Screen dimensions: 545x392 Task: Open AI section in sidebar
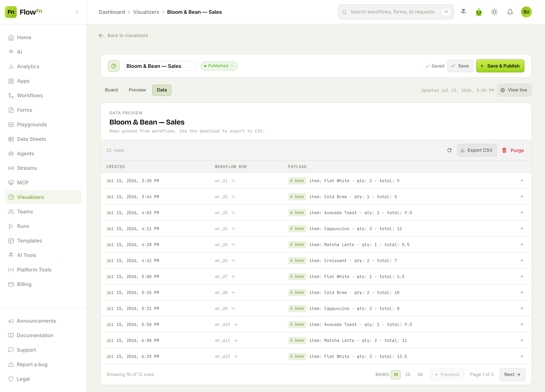(x=43, y=52)
